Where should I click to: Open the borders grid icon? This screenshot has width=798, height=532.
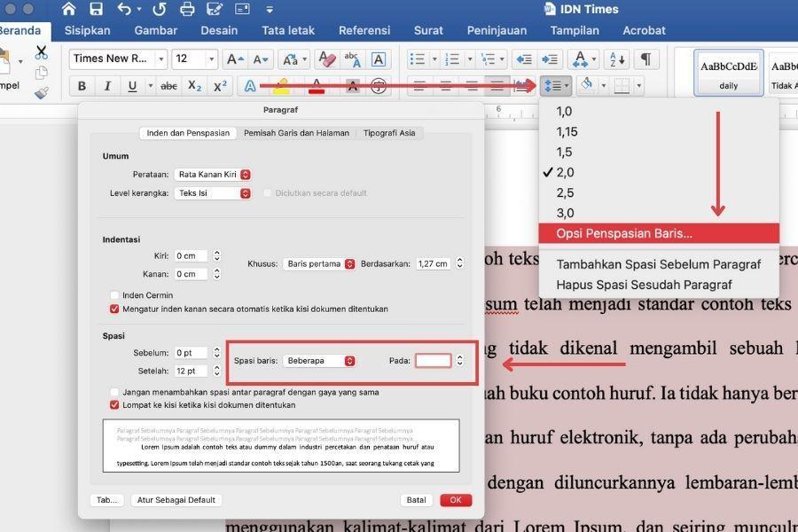pyautogui.click(x=622, y=86)
